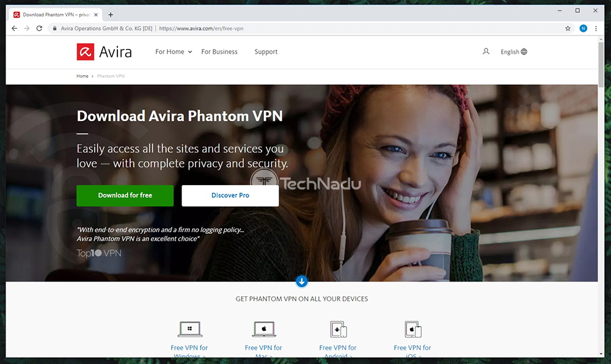Open the For Business menu
This screenshot has height=364, width=611.
(219, 52)
